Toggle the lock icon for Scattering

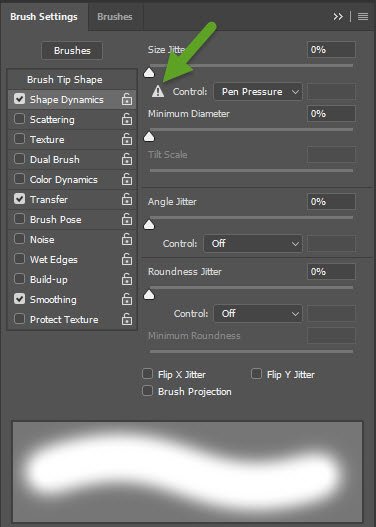pos(127,119)
